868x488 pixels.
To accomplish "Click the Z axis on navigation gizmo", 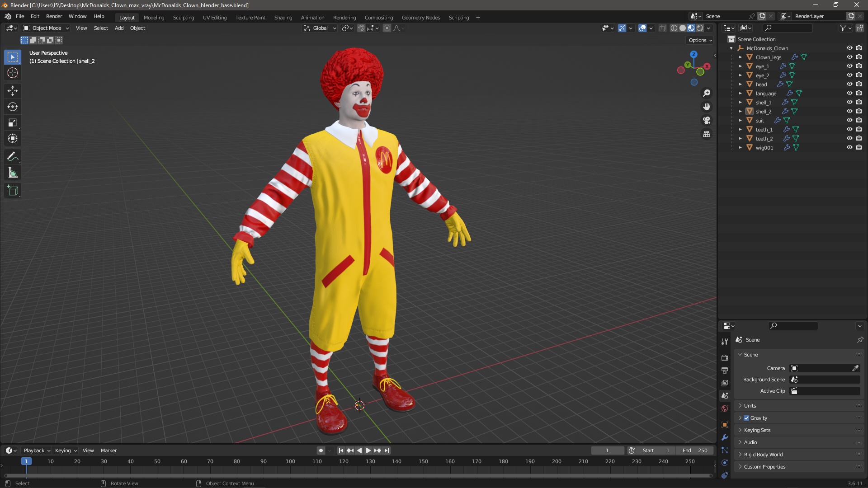I will pyautogui.click(x=693, y=54).
